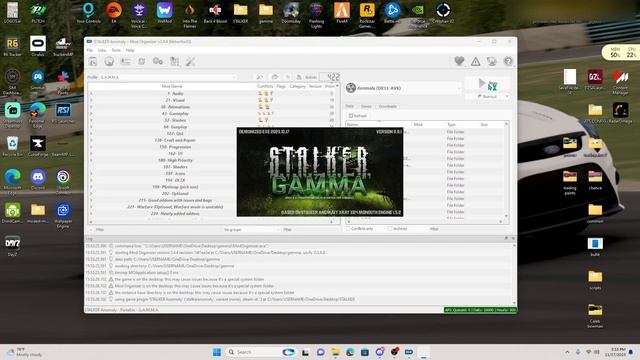Image resolution: width=640 pixels, height=360 pixels.
Task: Open the Help menu
Action: tap(130, 50)
